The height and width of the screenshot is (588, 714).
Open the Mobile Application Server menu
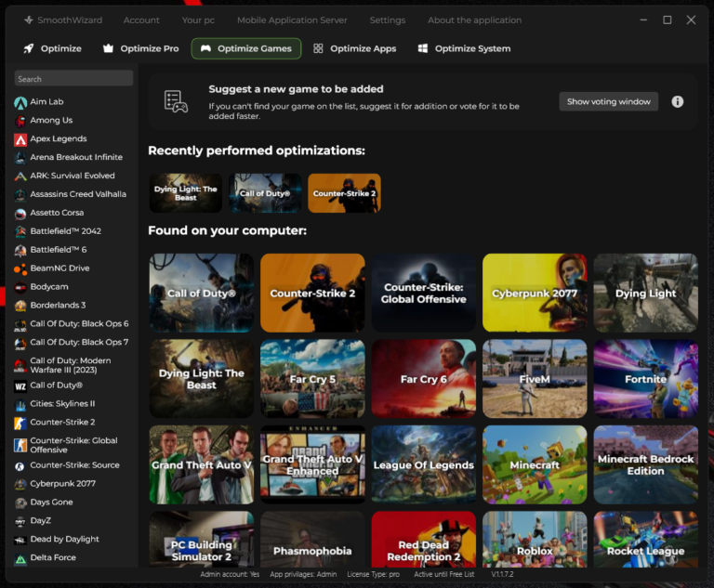click(292, 20)
